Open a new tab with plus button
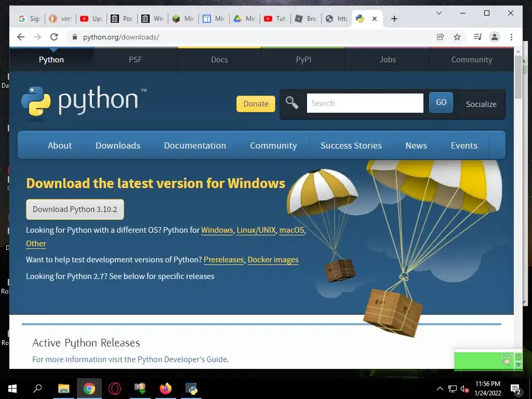The height and width of the screenshot is (399, 532). (394, 19)
